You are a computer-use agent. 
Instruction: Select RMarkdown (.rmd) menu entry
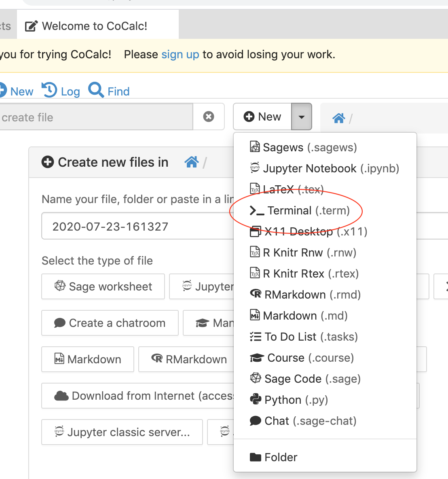coord(325,295)
